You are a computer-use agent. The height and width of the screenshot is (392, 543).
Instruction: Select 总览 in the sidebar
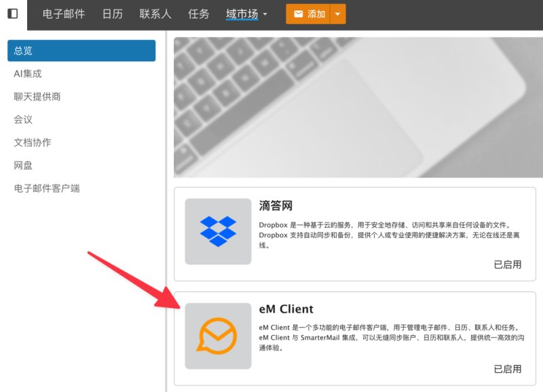81,50
